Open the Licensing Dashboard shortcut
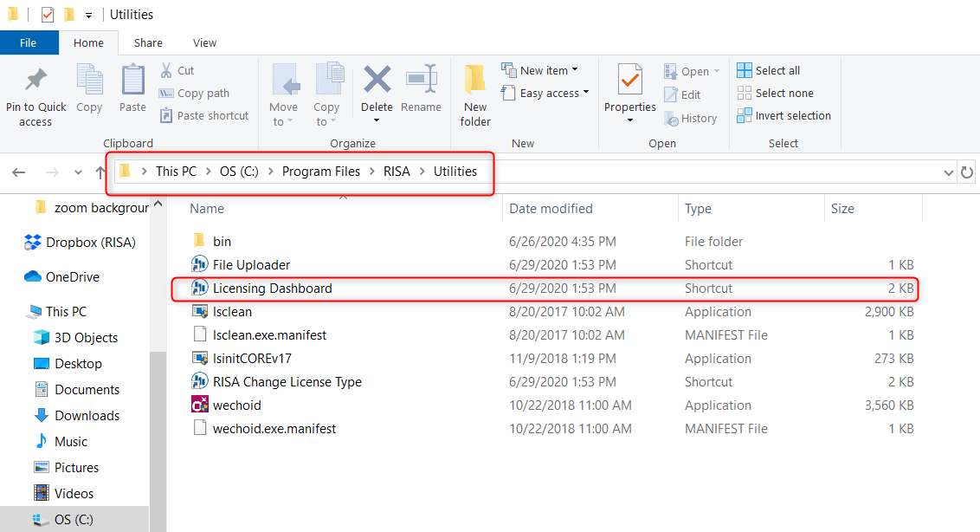 pyautogui.click(x=272, y=289)
